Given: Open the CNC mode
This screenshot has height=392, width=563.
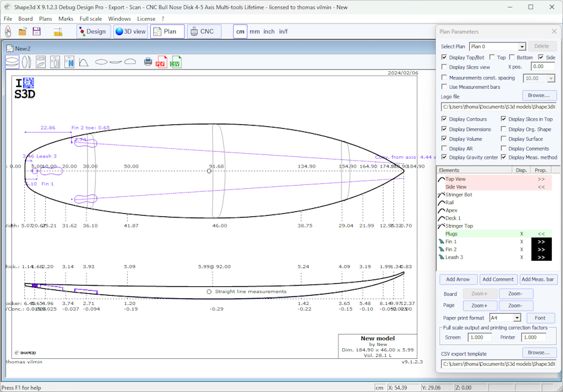Looking at the screenshot, I should [205, 32].
